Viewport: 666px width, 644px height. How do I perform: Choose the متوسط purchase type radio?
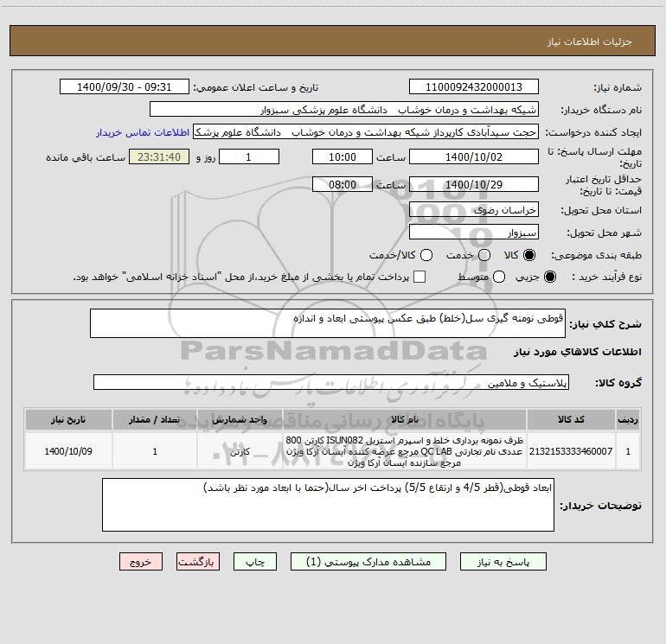499,277
